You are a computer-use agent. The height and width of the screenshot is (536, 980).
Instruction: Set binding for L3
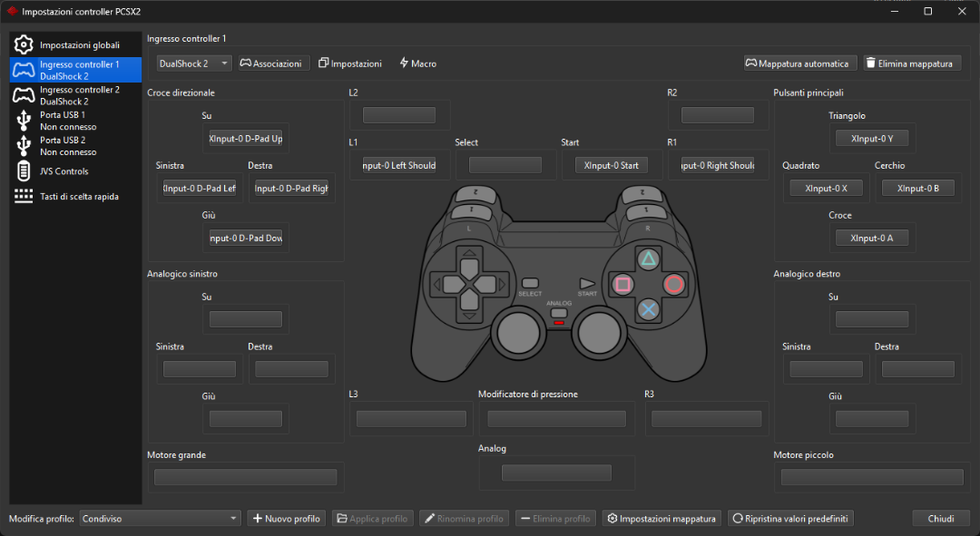[411, 419]
